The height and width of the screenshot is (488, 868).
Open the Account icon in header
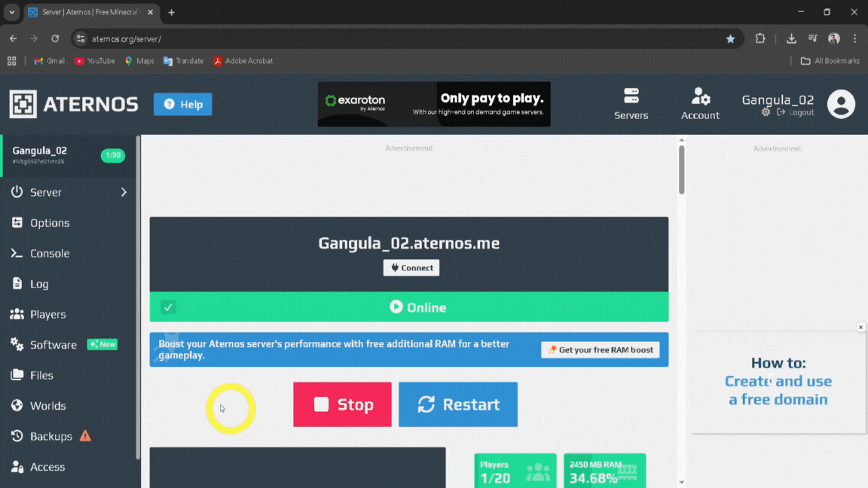[700, 96]
